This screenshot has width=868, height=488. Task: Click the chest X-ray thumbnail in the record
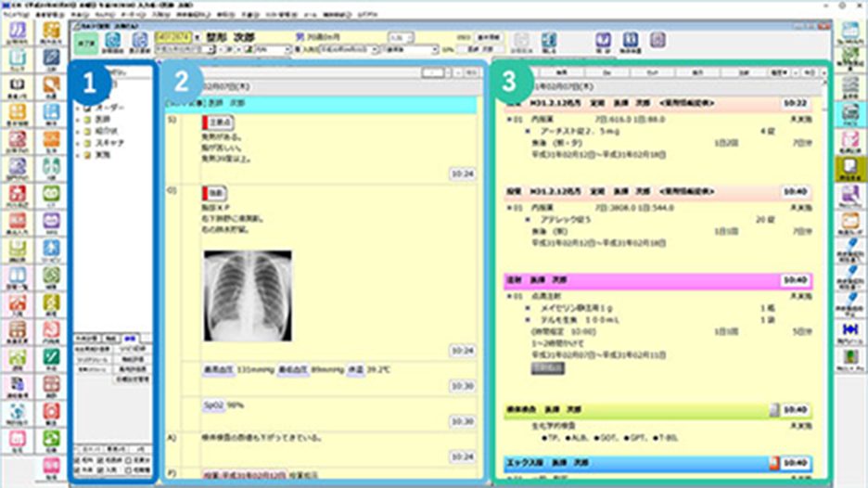(248, 296)
